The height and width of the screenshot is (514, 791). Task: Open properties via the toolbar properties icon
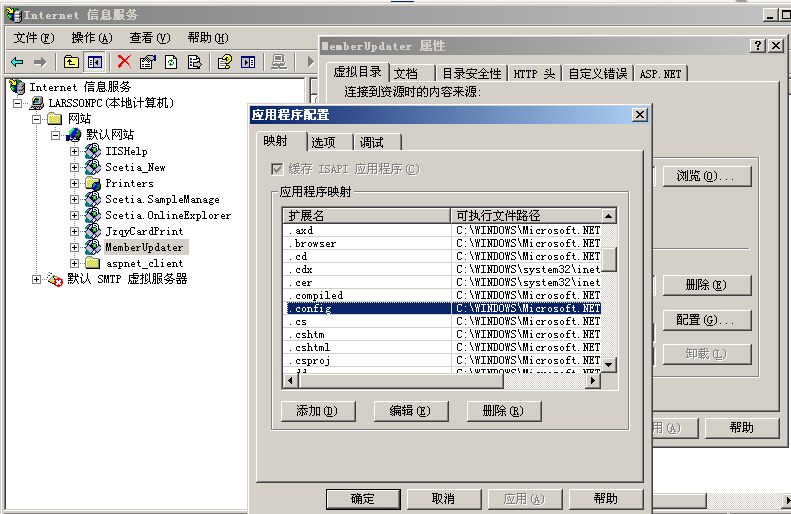pos(148,62)
